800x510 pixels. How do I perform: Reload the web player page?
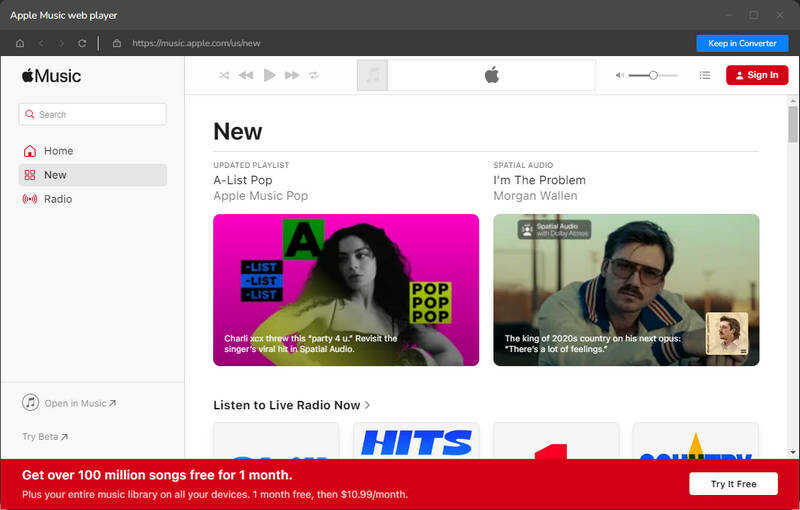tap(82, 43)
